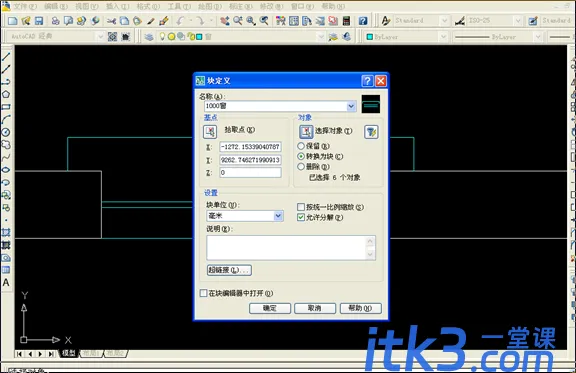Viewport: 576px width, 373px height.
Task: Click the Layer Previous icon
Action: [x=347, y=37]
